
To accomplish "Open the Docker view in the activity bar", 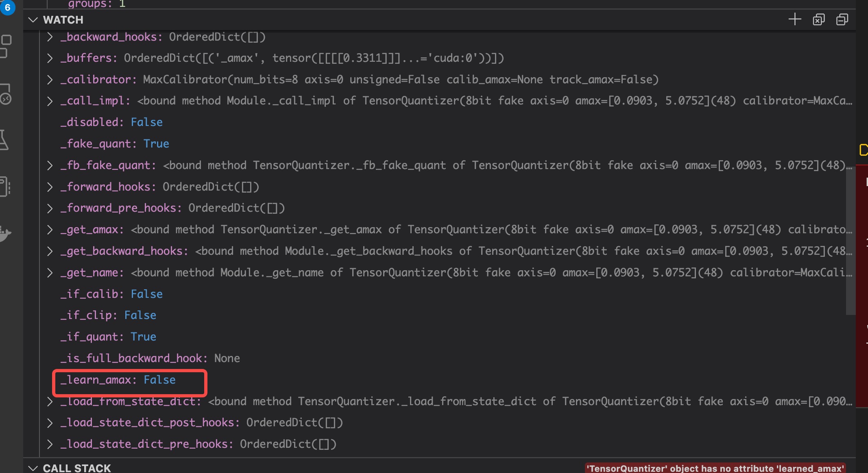I will pyautogui.click(x=7, y=234).
